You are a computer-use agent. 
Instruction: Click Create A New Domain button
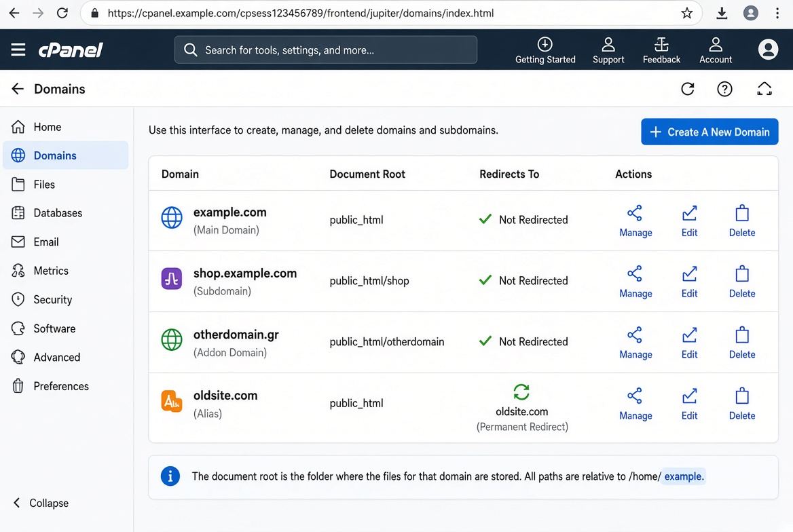pos(709,132)
